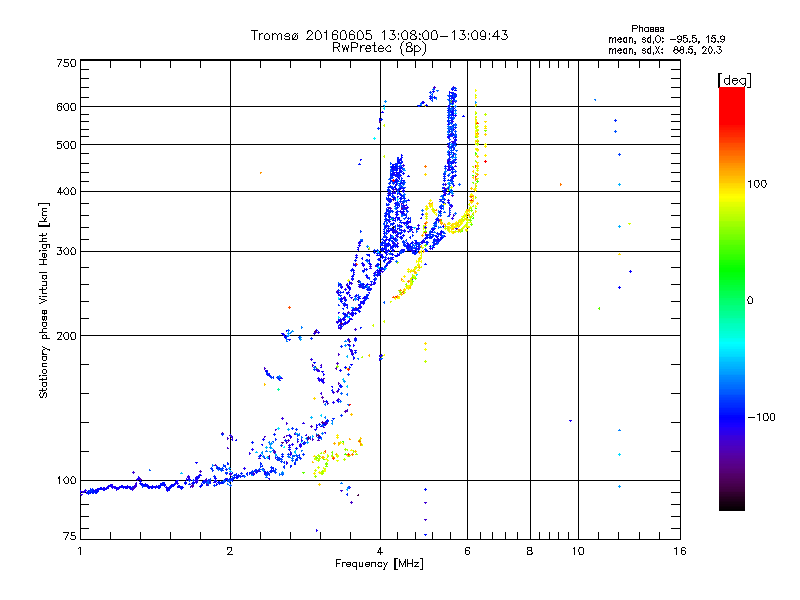Click the x-axis tick label "10"
The image size is (800, 600).
(578, 551)
